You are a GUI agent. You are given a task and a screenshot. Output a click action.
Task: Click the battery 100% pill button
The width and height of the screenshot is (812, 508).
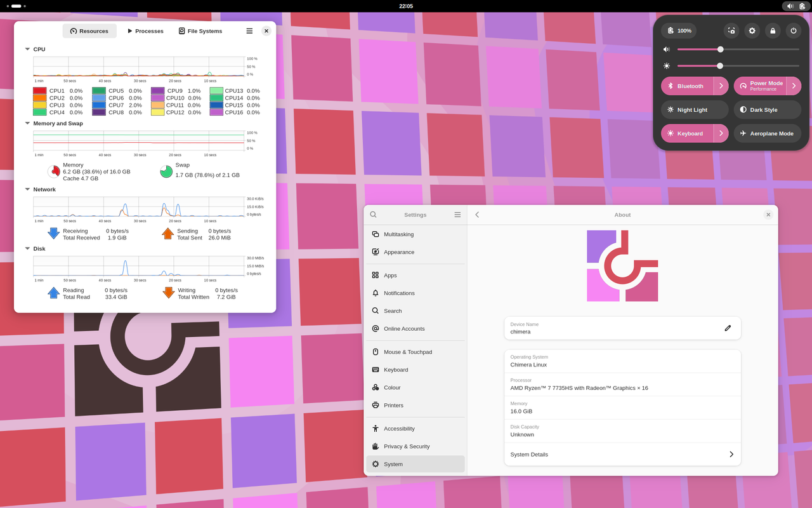[679, 30]
